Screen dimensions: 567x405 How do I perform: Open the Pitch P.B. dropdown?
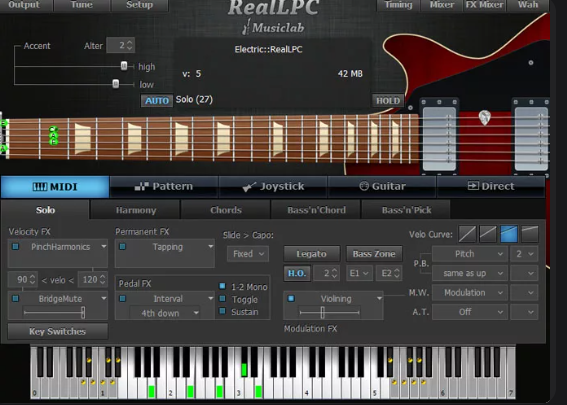469,254
